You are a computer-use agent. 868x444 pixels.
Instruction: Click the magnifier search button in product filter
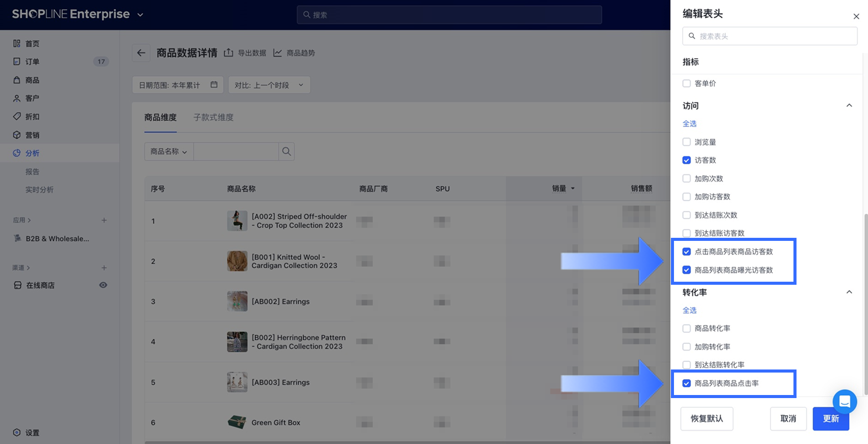click(286, 151)
